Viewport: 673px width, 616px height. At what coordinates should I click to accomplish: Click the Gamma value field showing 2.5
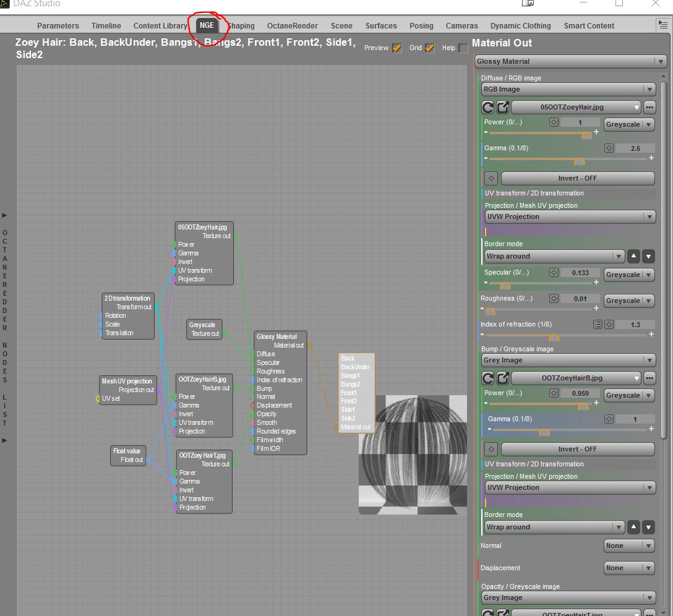(635, 148)
